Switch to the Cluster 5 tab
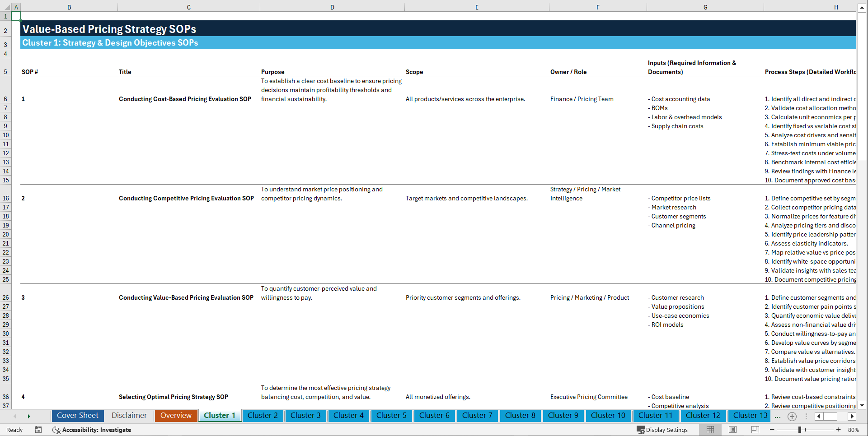868x436 pixels. point(391,416)
